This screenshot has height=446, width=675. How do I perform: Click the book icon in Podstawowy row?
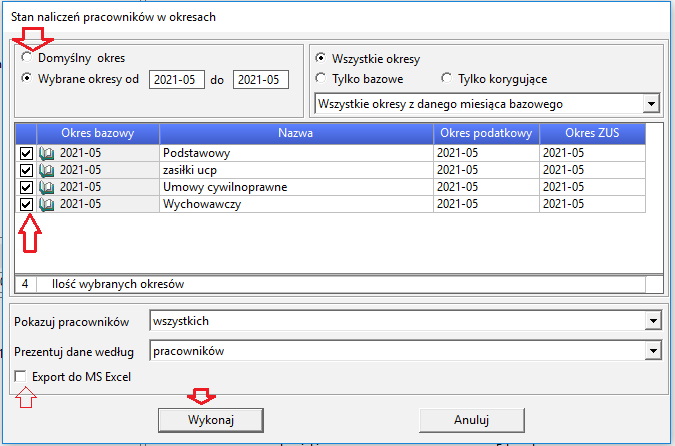46,153
